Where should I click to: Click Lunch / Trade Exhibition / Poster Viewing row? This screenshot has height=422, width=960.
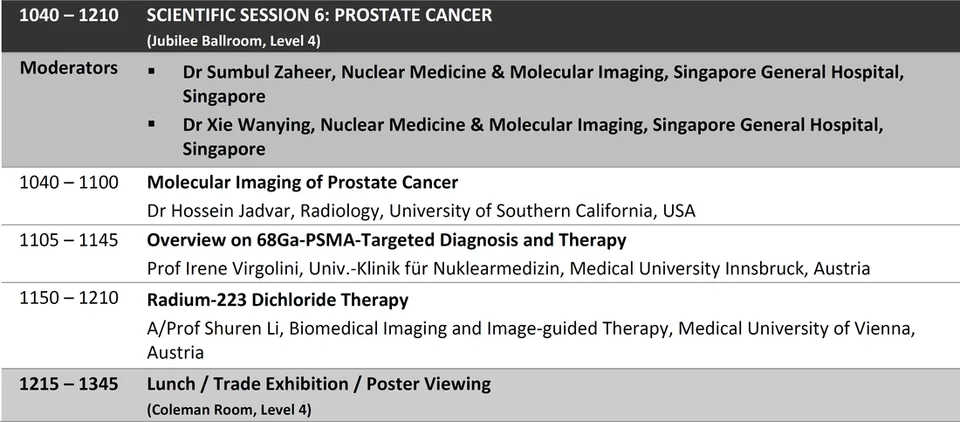(x=480, y=395)
